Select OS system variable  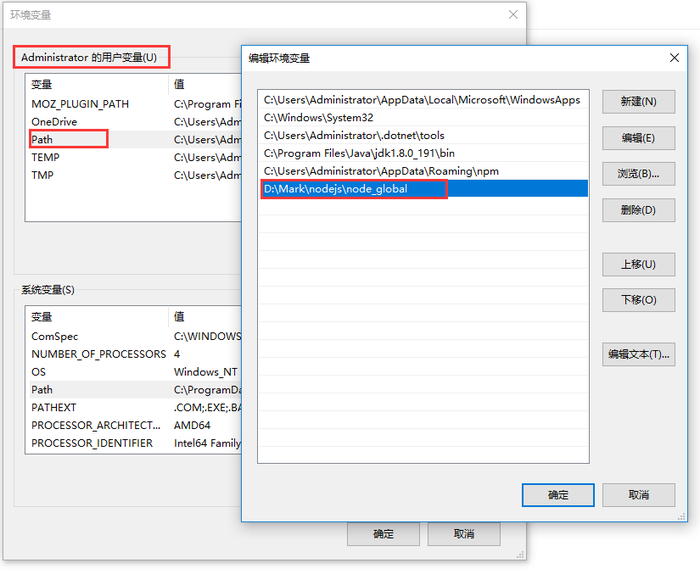click(38, 372)
